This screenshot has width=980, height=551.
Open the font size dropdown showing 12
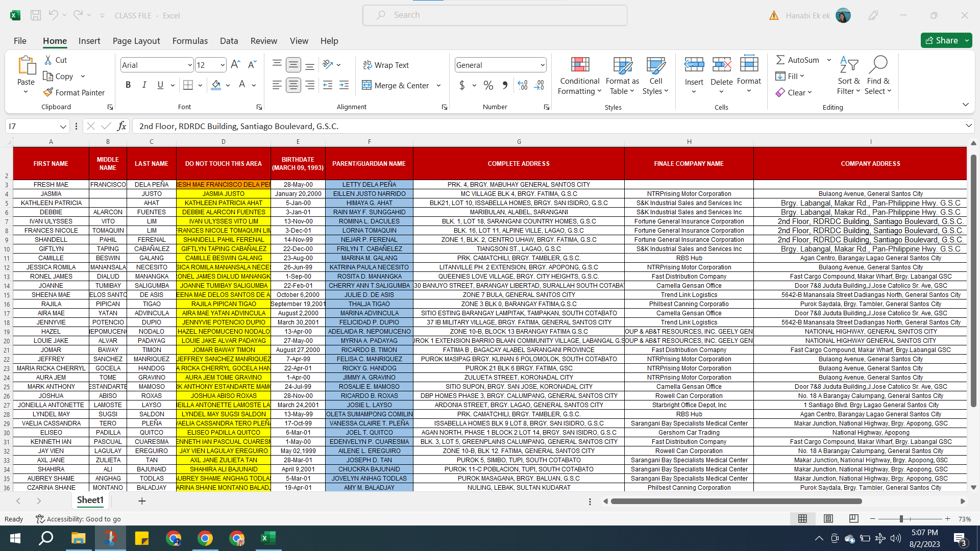pyautogui.click(x=223, y=65)
